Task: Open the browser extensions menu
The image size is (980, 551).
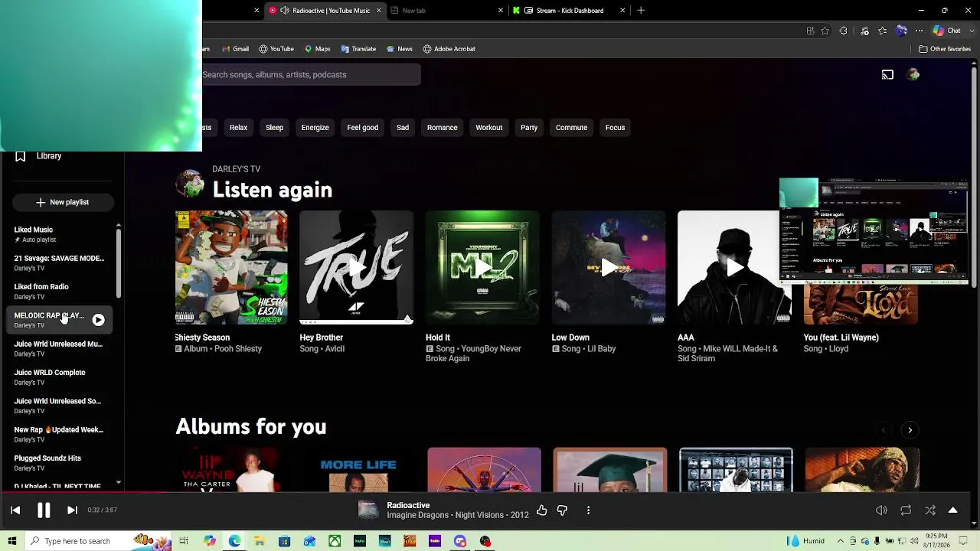Action: 844,31
